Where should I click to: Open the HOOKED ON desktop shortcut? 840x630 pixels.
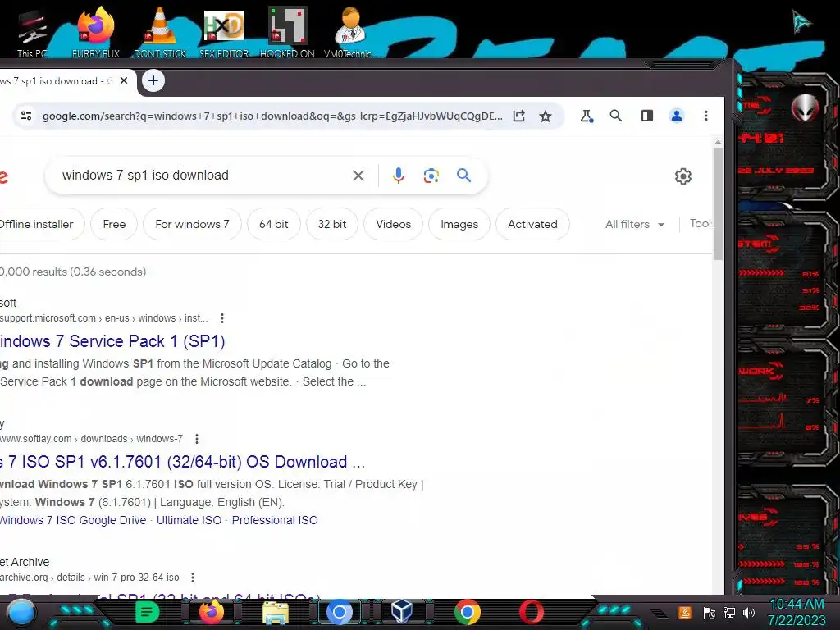coord(287,33)
